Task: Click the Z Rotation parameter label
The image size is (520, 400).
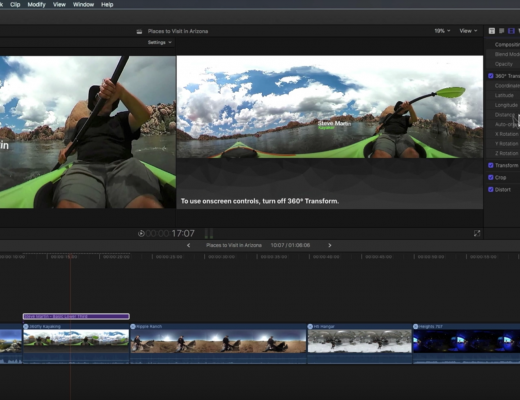Action: coord(507,153)
